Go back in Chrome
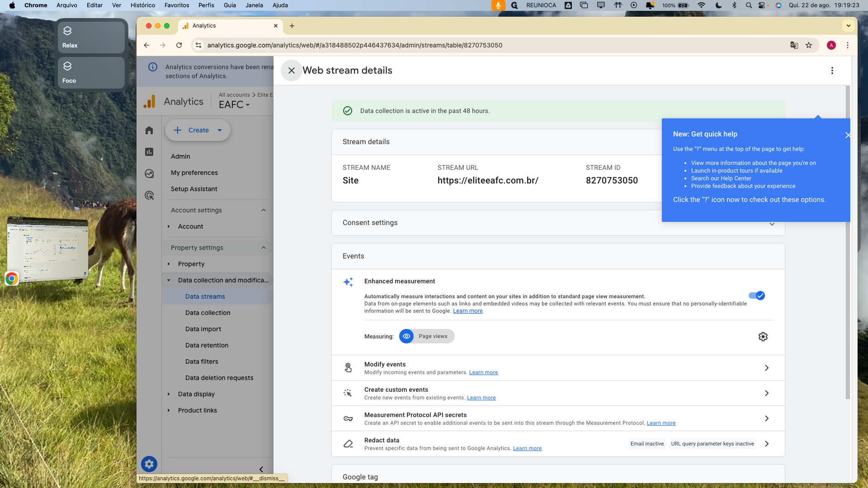 click(146, 45)
